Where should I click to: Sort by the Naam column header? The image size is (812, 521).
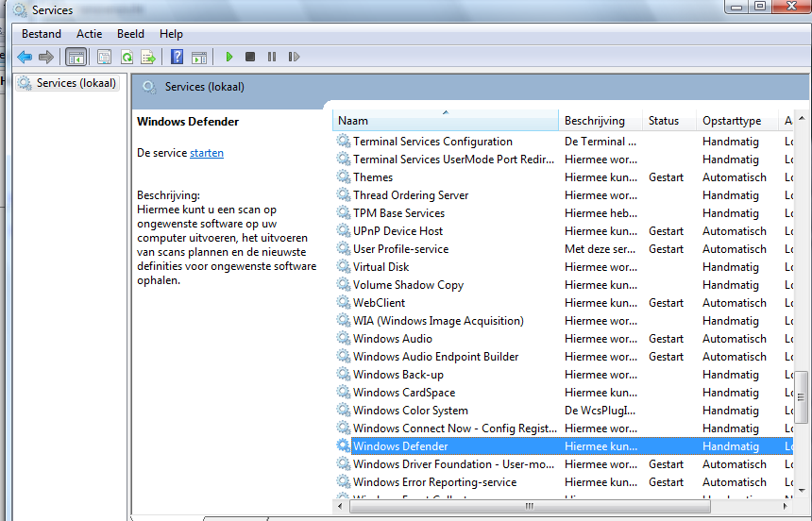click(446, 121)
